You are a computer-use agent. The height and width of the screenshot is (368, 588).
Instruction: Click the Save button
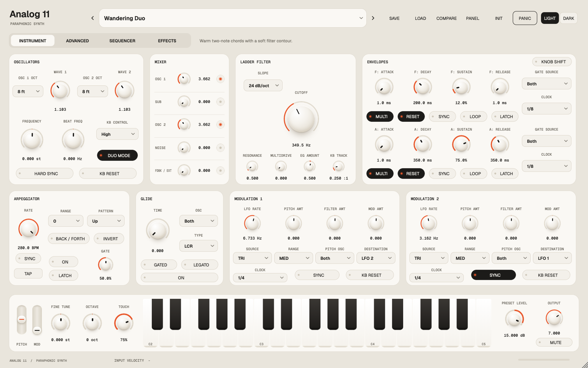pos(394,18)
